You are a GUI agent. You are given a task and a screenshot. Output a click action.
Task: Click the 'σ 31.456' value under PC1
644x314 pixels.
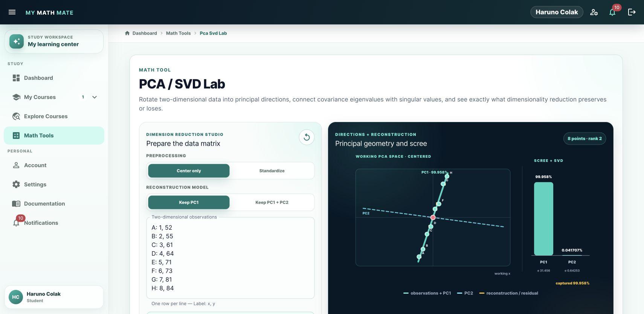(x=543, y=271)
